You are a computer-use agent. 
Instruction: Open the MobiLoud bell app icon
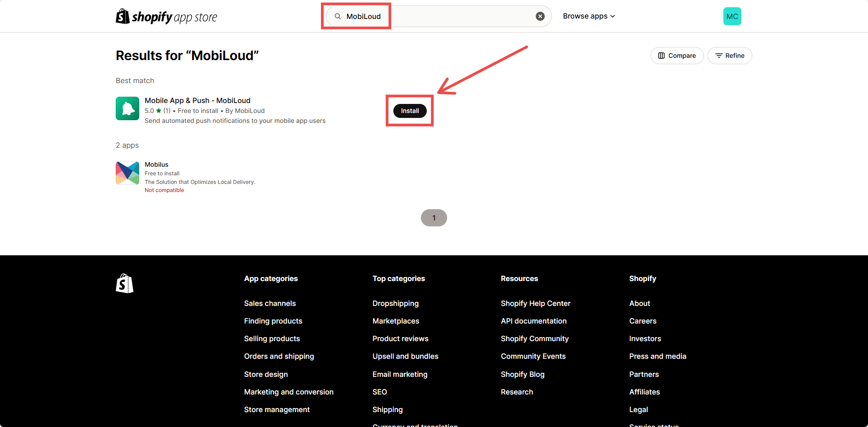[127, 108]
